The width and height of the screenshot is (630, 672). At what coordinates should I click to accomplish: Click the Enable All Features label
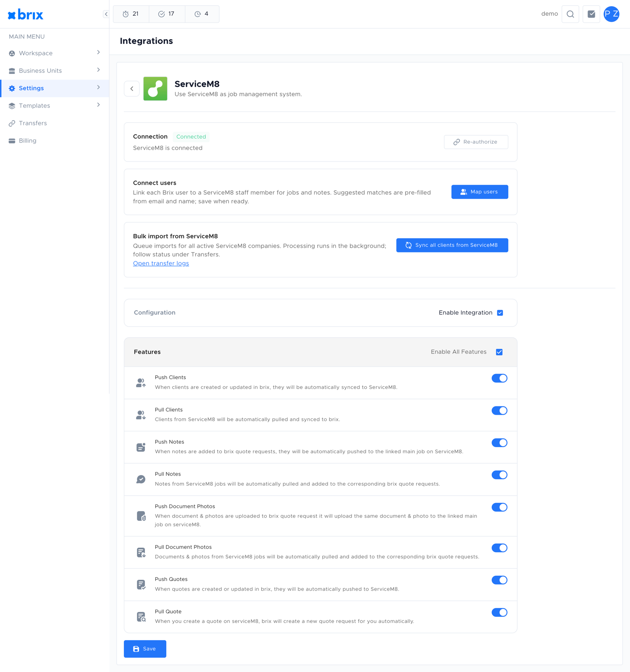coord(458,352)
